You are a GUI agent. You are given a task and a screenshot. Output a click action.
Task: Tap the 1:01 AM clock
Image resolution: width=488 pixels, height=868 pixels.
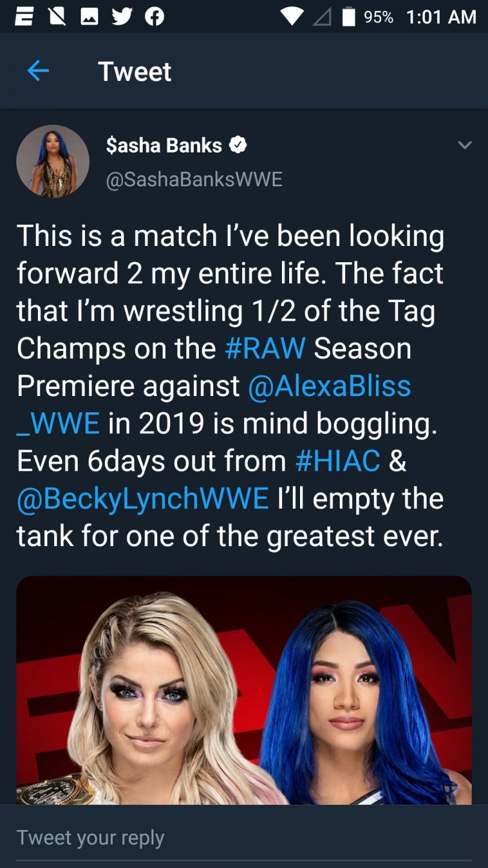click(x=441, y=16)
